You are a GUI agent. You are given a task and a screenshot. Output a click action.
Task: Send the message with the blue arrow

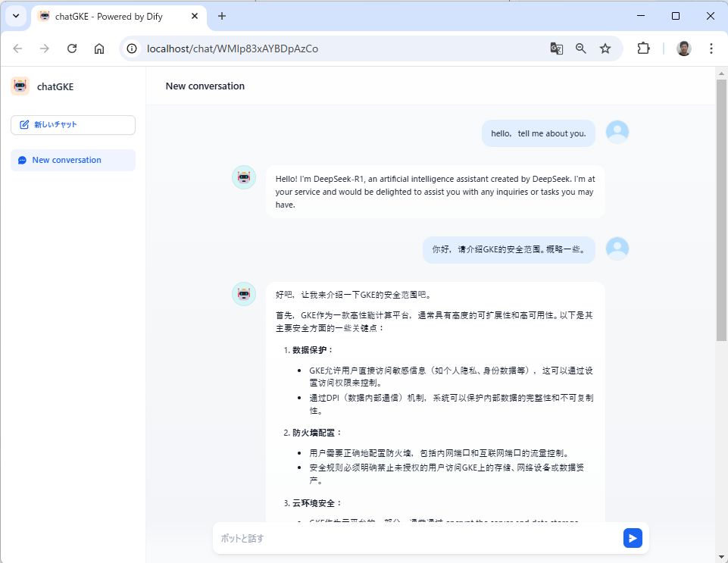(x=633, y=538)
